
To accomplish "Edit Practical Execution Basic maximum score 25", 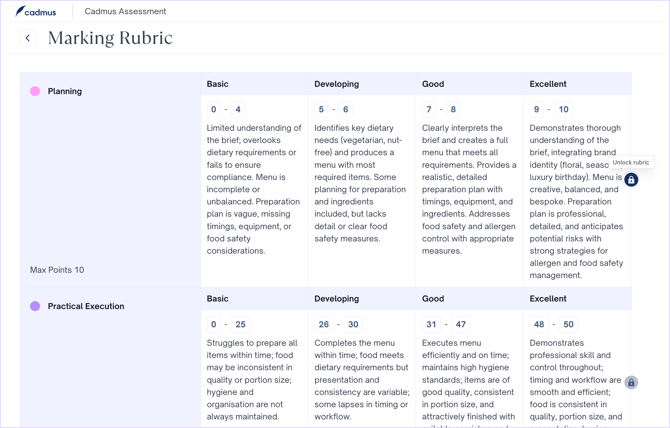I will click(x=240, y=325).
